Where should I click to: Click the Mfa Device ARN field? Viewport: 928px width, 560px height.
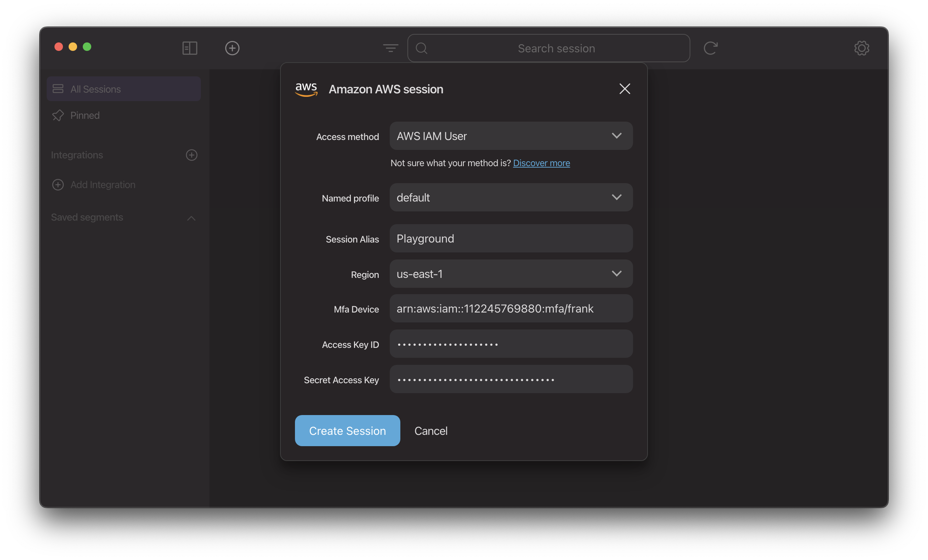pos(510,308)
